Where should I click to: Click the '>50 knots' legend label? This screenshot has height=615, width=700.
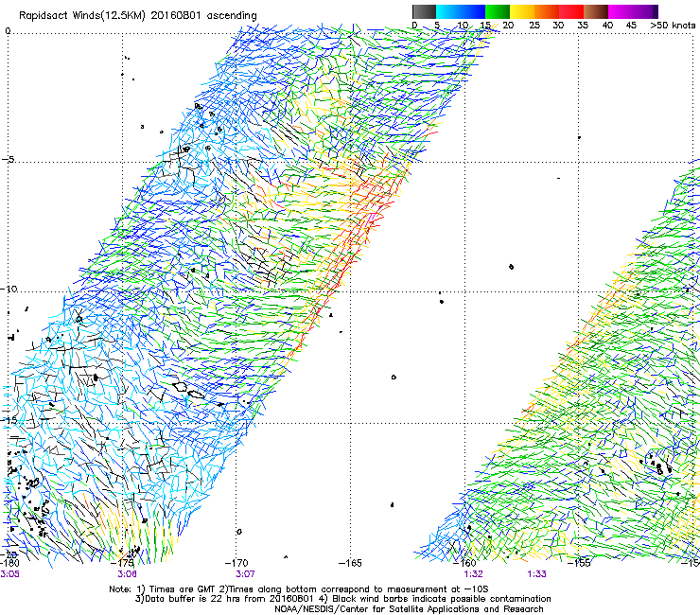673,26
